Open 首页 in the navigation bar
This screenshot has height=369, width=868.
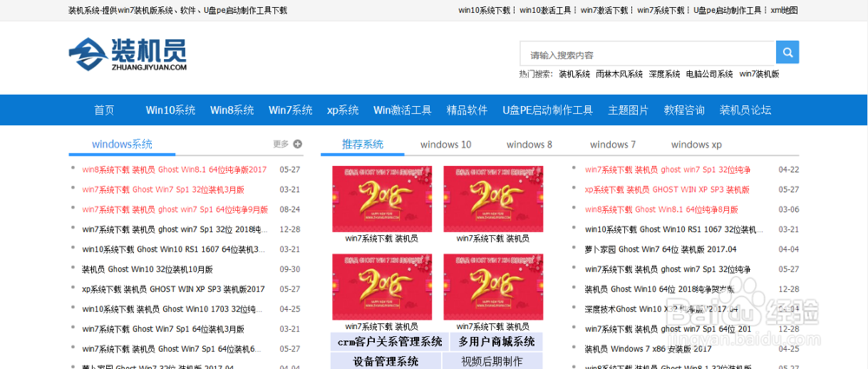point(104,109)
